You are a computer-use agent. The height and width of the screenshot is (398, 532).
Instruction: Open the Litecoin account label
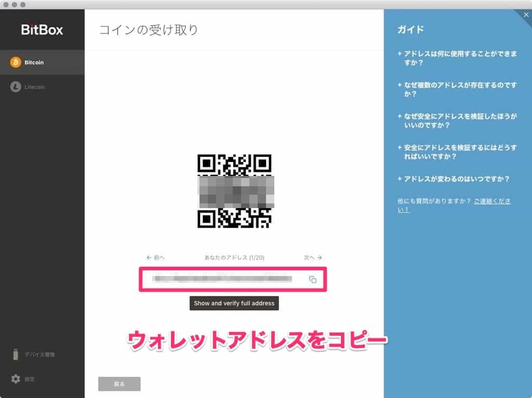tap(35, 87)
